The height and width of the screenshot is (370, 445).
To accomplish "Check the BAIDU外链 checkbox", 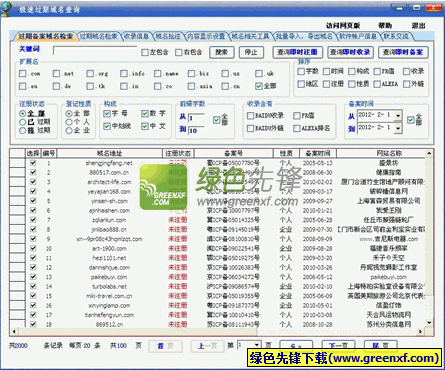I will pos(250,128).
